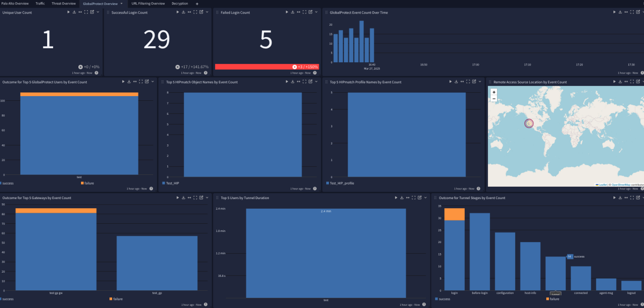
Task: Toggle failure series in GlobalProtect Users legend
Action: coord(89,183)
